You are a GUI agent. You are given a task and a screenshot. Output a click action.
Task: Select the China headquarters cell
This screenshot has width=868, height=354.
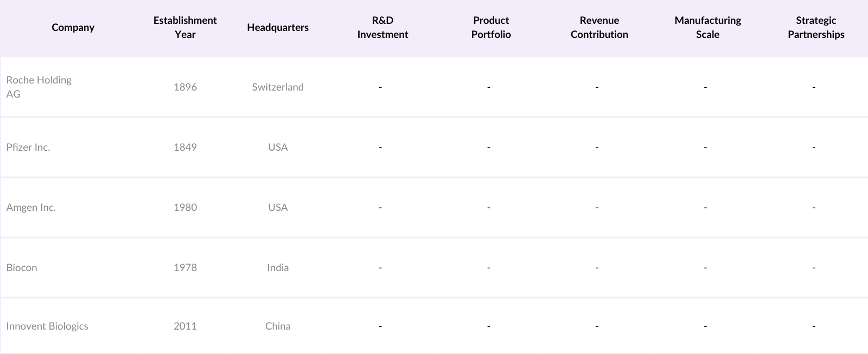(278, 326)
